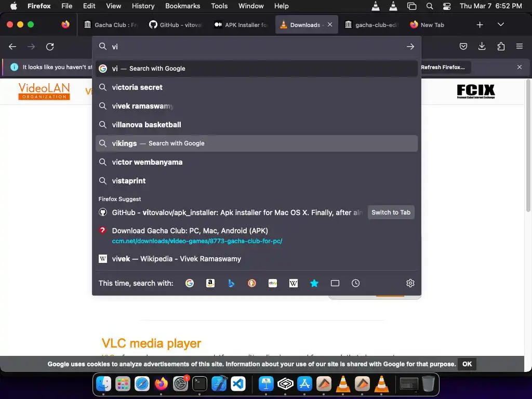Open search settings gear icon
This screenshot has width=532, height=399.
pos(410,283)
